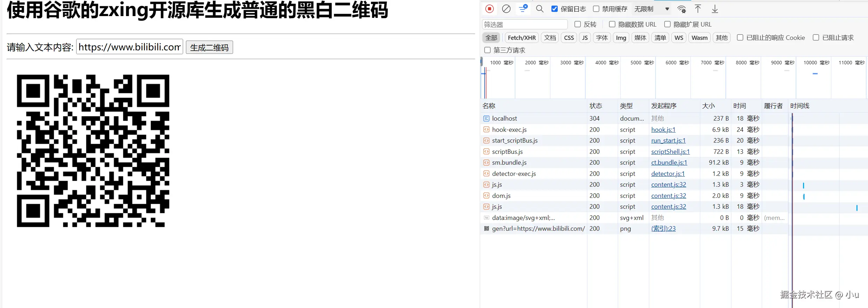Filter by 清单 type
The width and height of the screenshot is (868, 308).
(660, 38)
